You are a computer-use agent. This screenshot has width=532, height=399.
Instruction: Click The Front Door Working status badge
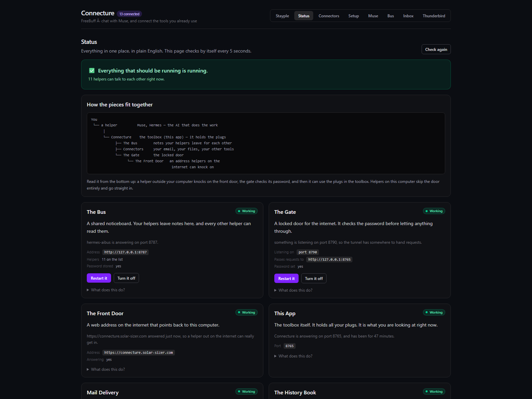point(246,313)
